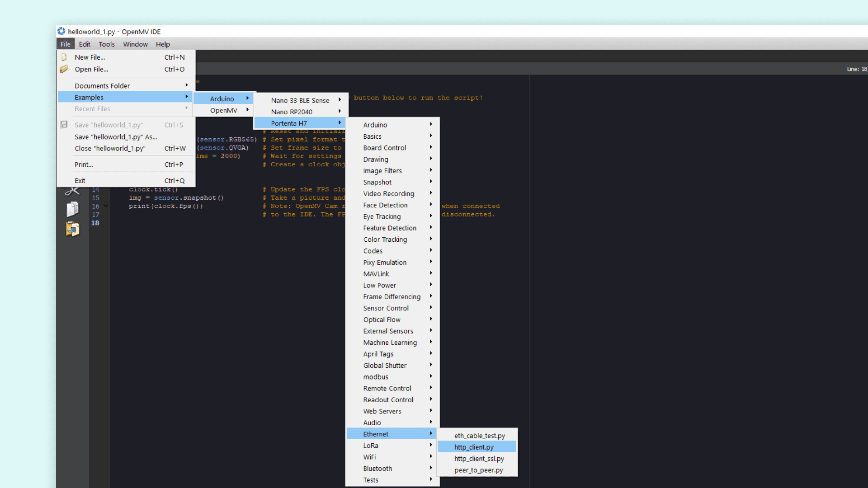Open the eth_cable_test.py example
Viewport: 868px width, 488px height.
point(480,436)
